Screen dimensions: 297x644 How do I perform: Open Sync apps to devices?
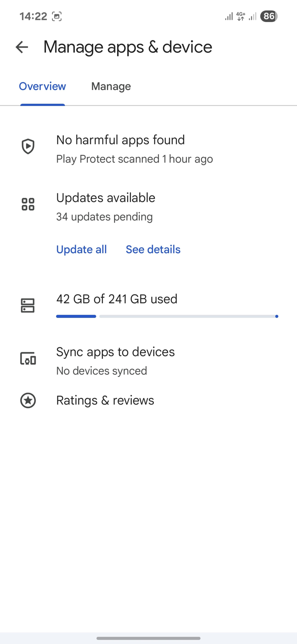[148, 361]
